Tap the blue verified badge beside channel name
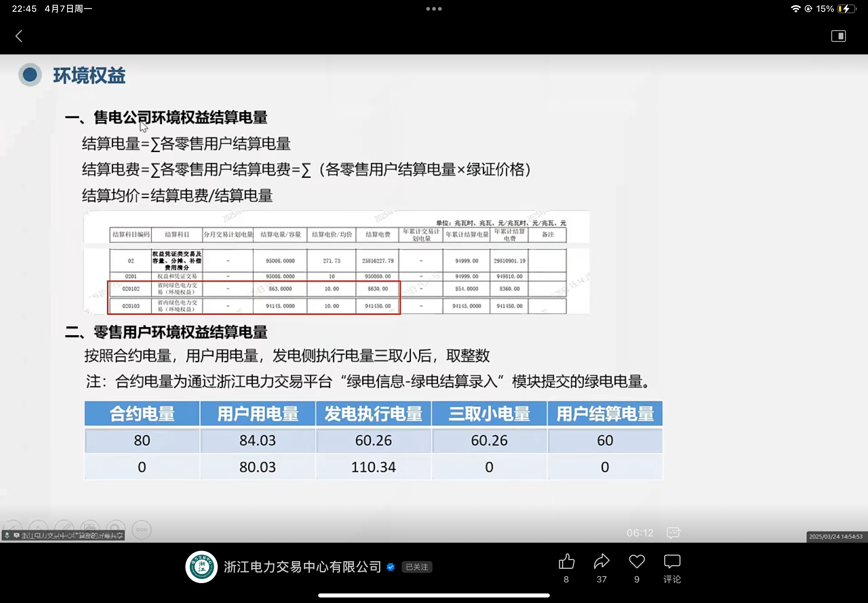 click(391, 567)
